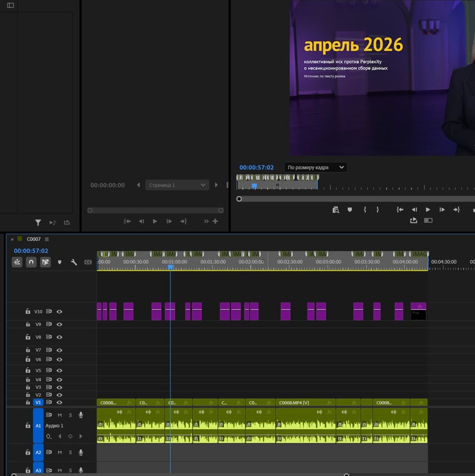Step forward one frame in Source monitor
Image resolution: width=475 pixels, height=476 pixels.
coord(169,222)
